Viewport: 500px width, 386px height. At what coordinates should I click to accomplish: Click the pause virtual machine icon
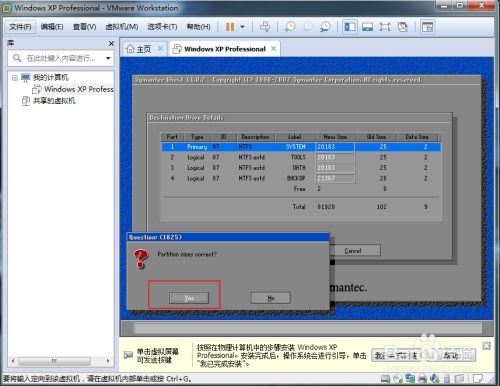point(230,27)
